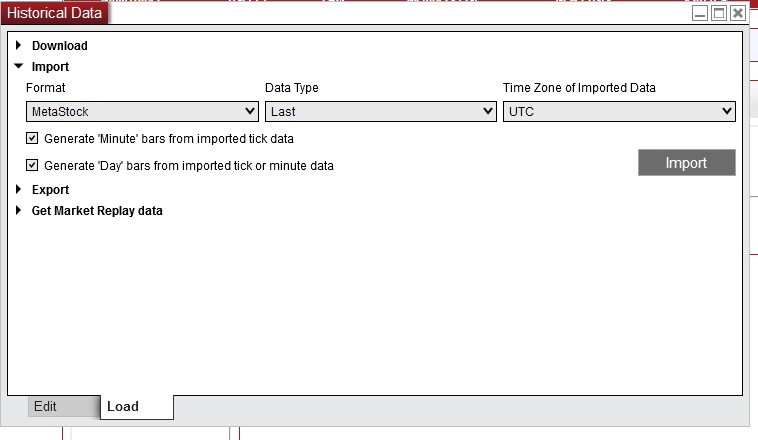Minimize the Historical Data window

point(700,13)
